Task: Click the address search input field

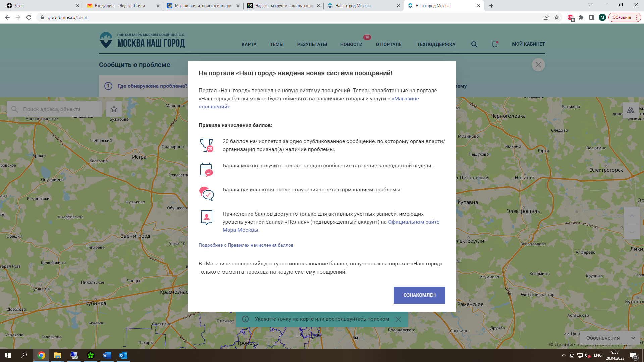Action: (x=54, y=109)
